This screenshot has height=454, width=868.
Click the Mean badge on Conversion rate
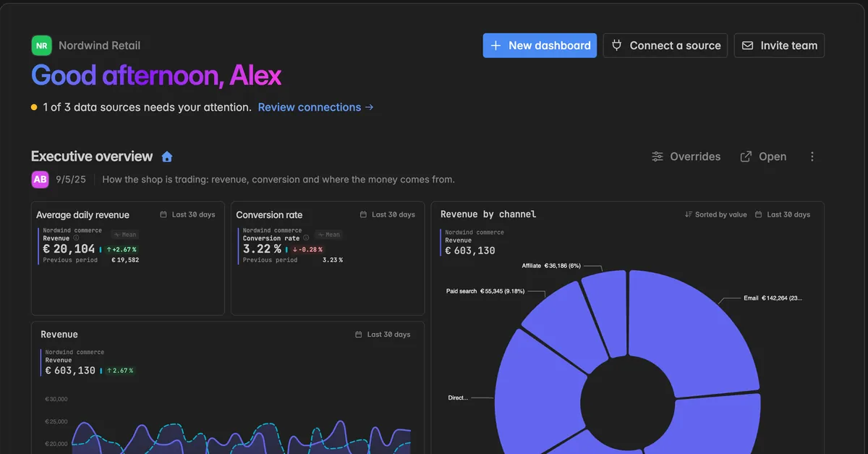(328, 235)
